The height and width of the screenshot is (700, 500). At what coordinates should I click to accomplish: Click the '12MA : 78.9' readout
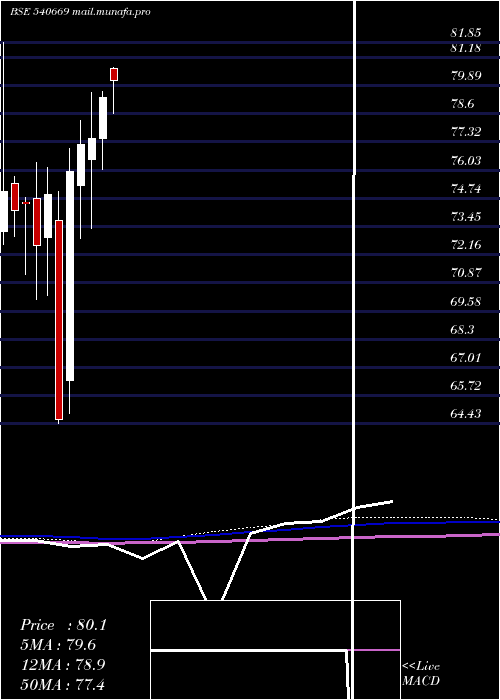[63, 665]
